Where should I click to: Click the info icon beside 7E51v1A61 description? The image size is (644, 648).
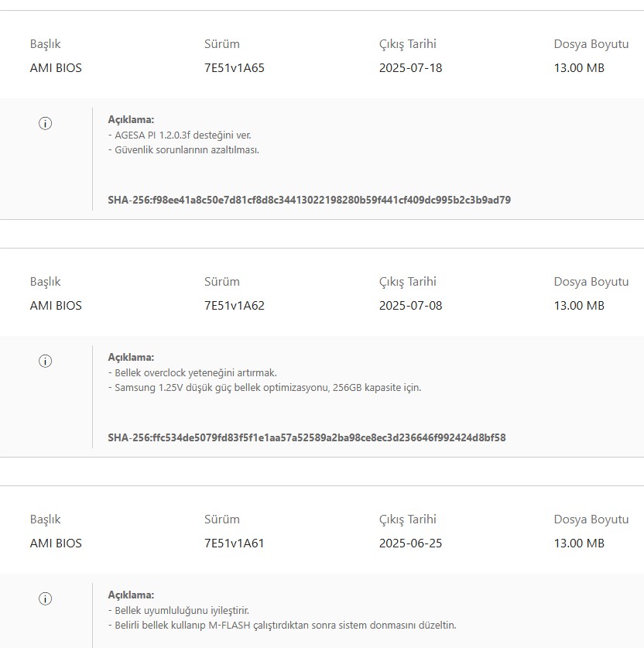(x=45, y=598)
